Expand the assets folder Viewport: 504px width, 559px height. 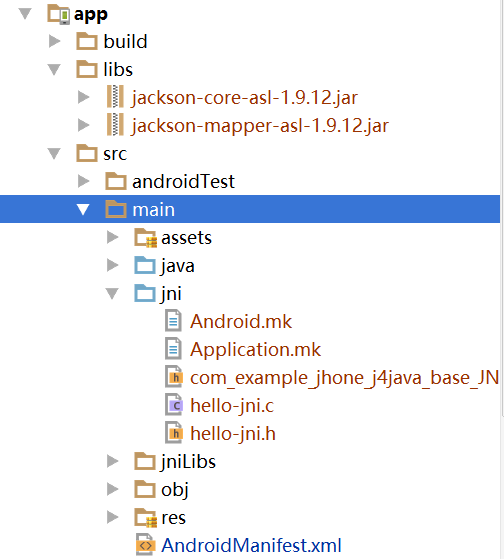point(113,237)
